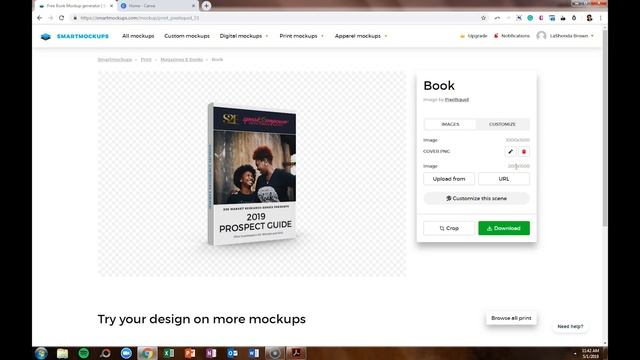Click Browse all print button
This screenshot has width=640, height=360.
click(x=511, y=318)
